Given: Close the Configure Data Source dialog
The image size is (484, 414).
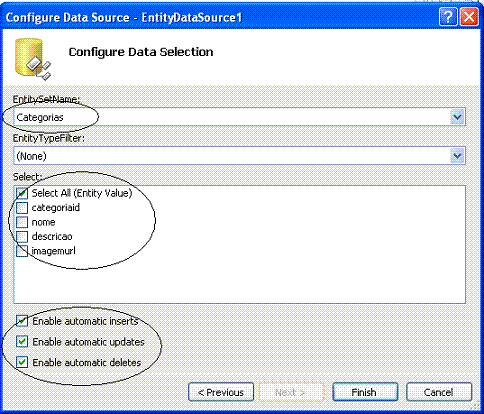Looking at the screenshot, I should (469, 17).
